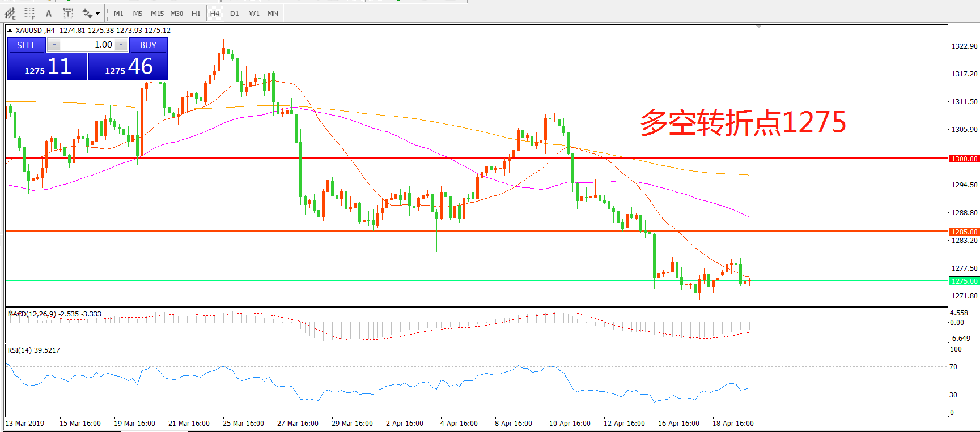Switch to the M15 timeframe

[x=157, y=14]
